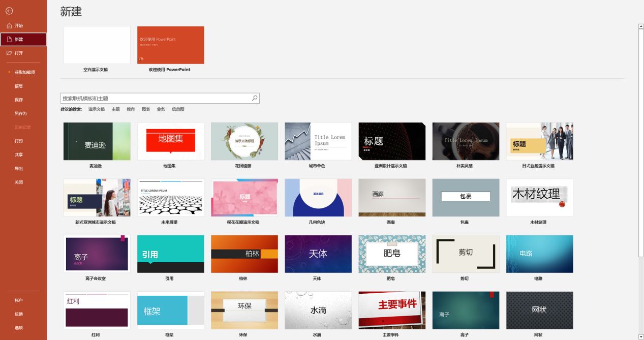
Task: Select the 木材纹理 template thumbnail
Action: 539,198
